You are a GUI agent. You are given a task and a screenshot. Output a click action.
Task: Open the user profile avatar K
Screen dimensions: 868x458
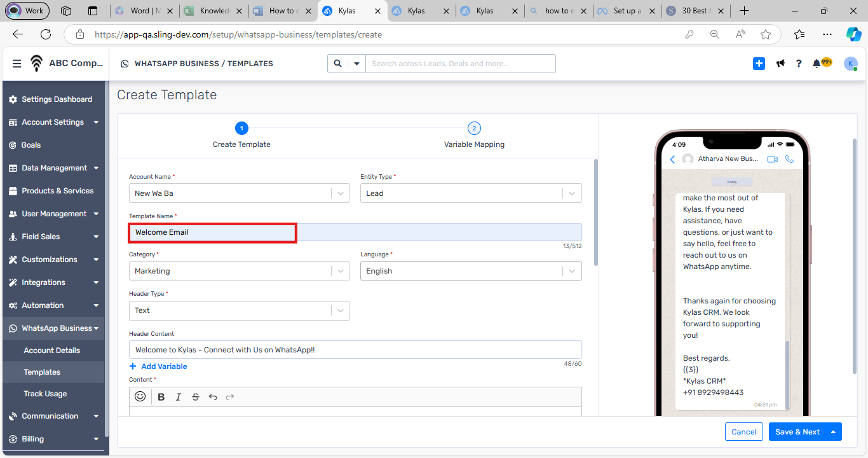point(851,64)
